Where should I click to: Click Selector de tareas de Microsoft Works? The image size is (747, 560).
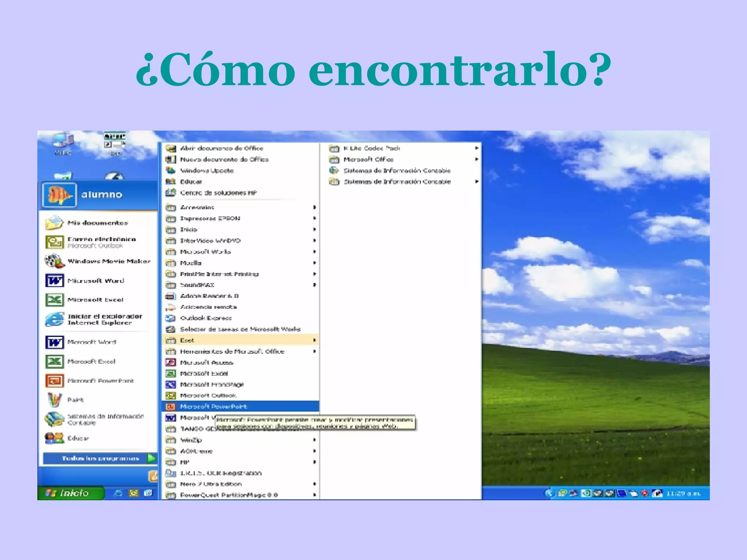(240, 329)
